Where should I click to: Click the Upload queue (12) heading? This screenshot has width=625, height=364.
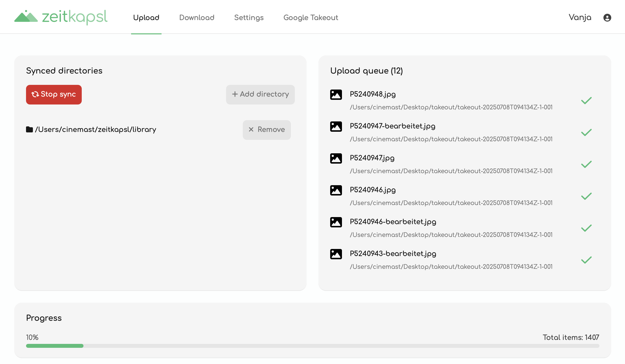(x=366, y=71)
